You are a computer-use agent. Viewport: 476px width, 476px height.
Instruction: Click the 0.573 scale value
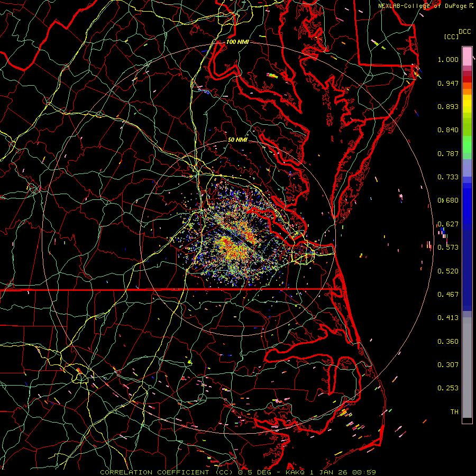click(x=448, y=248)
